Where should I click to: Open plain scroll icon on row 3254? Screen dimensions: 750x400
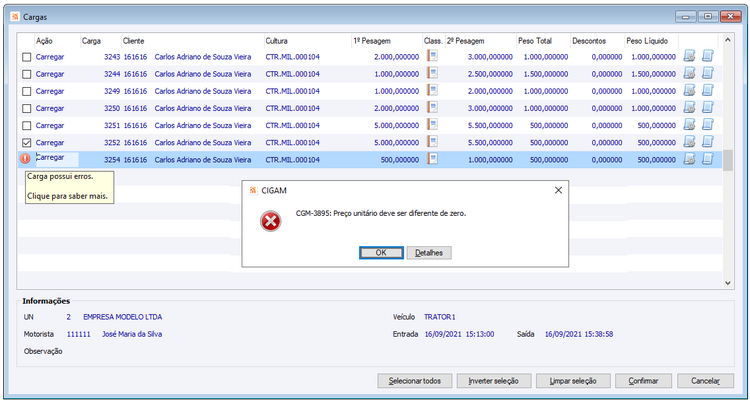707,159
